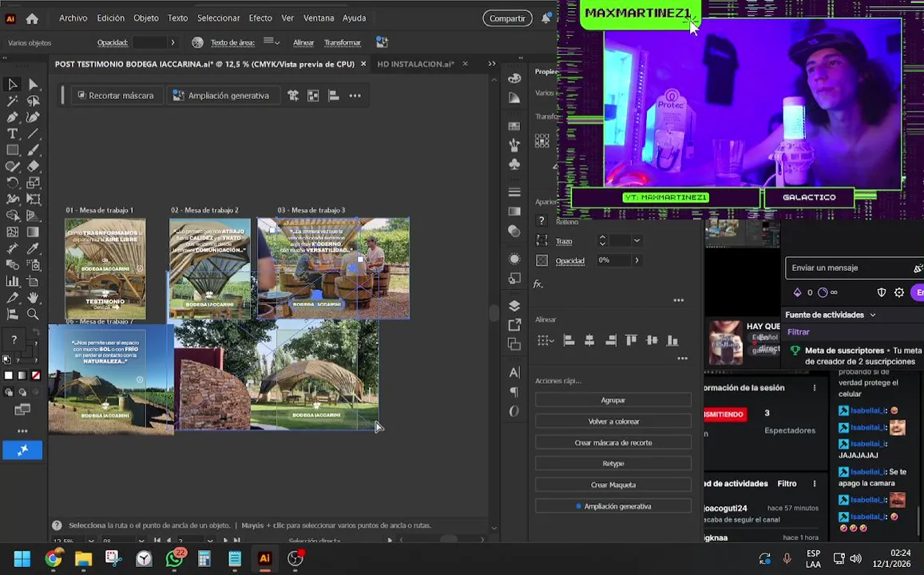Select the Line Segment tool
Image resolution: width=924 pixels, height=575 pixels.
(x=33, y=133)
